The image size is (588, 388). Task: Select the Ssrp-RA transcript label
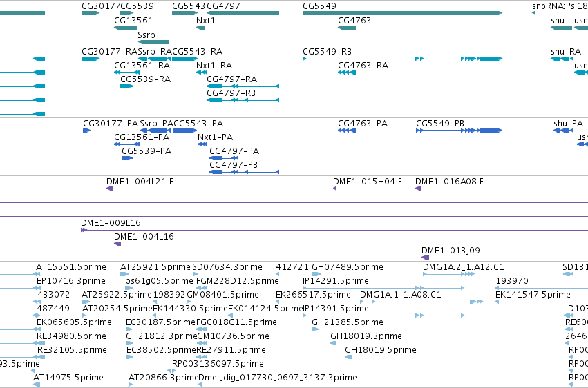coord(155,51)
